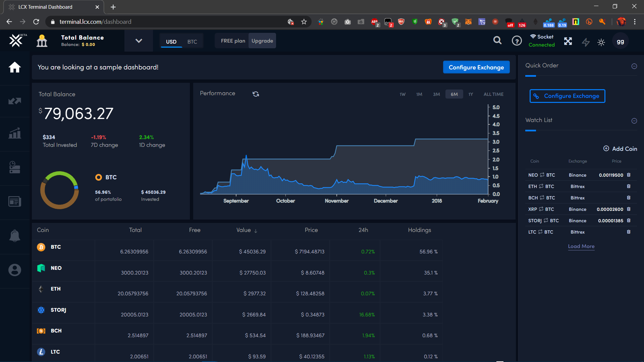This screenshot has height=362, width=644.
Task: Open the Home dashboard sidebar icon
Action: (x=15, y=68)
